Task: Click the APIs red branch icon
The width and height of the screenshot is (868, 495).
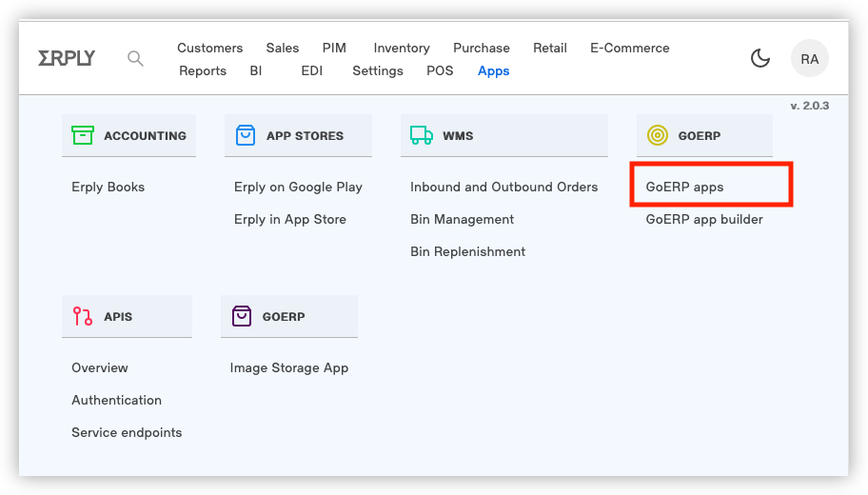Action: pyautogui.click(x=83, y=316)
